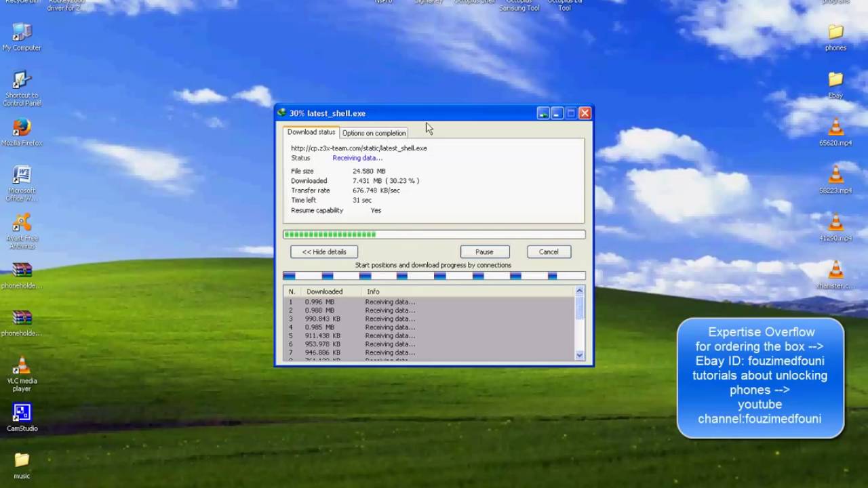The height and width of the screenshot is (488, 868).
Task: Minimize the latest_shell.exe download window
Action: [557, 113]
